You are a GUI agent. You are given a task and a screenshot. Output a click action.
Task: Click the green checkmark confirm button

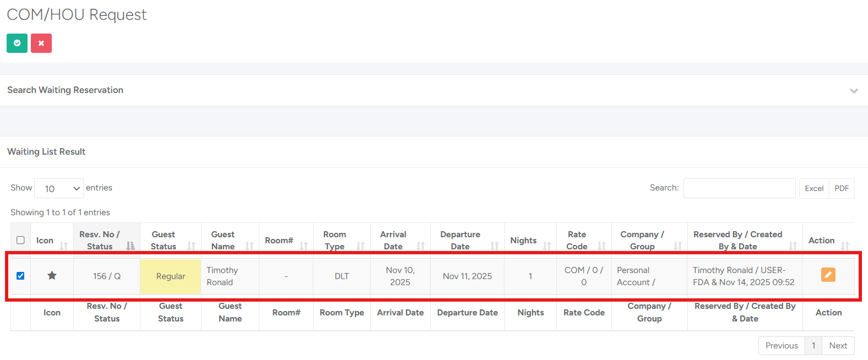pos(17,43)
